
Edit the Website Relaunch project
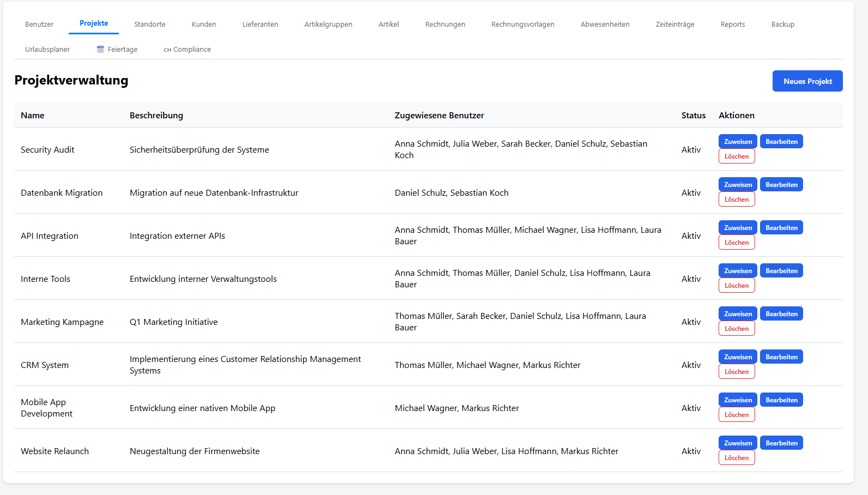tap(781, 443)
